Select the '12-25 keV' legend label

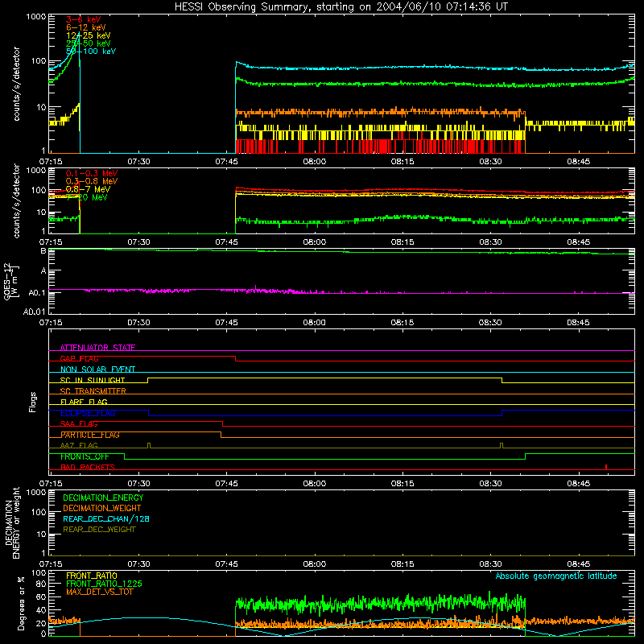[88, 35]
